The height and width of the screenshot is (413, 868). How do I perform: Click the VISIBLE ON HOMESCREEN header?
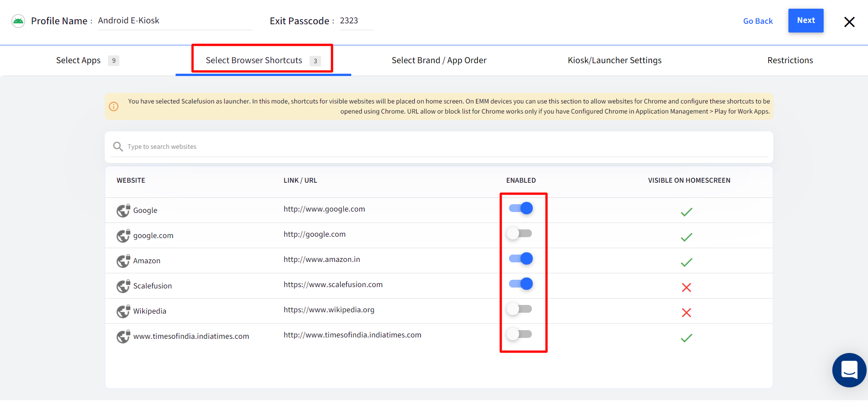[x=689, y=180]
